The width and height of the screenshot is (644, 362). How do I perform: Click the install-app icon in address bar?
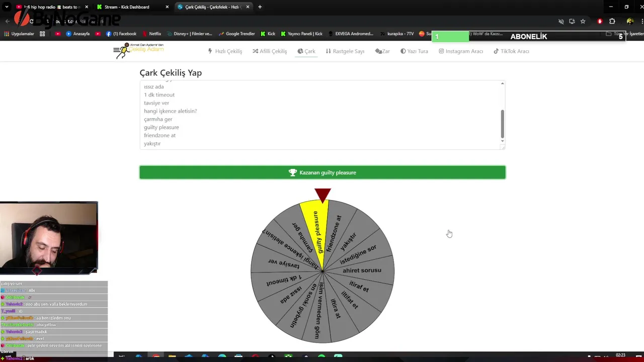click(x=572, y=21)
